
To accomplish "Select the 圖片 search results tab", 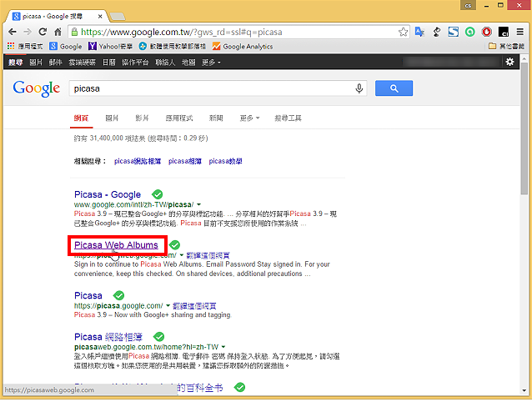I will click(112, 118).
